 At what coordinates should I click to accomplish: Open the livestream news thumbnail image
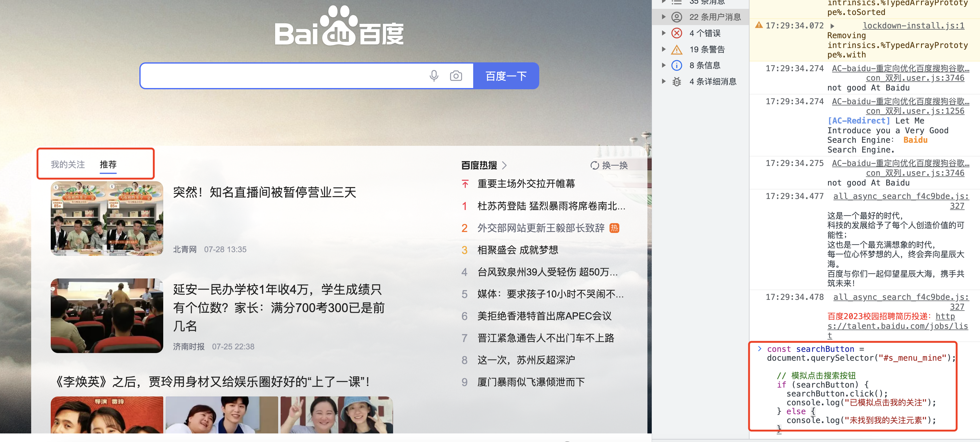click(107, 218)
